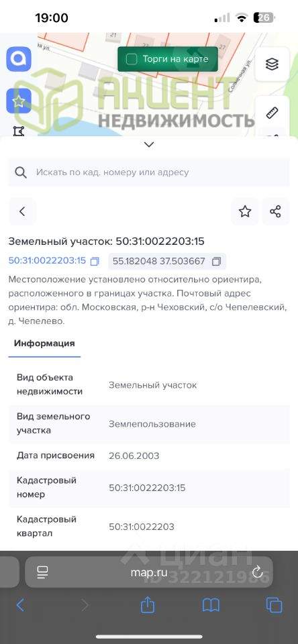The height and width of the screenshot is (644, 298).
Task: Open the map layers icon
Action: click(272, 64)
